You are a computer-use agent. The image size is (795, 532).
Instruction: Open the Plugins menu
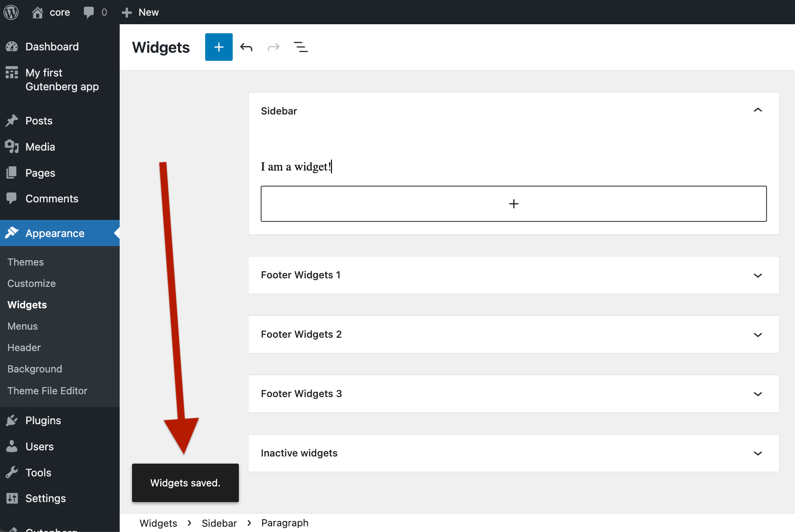tap(43, 420)
